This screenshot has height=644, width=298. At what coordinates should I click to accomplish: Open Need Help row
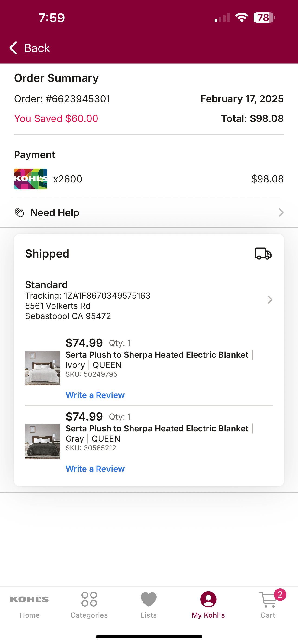point(149,213)
